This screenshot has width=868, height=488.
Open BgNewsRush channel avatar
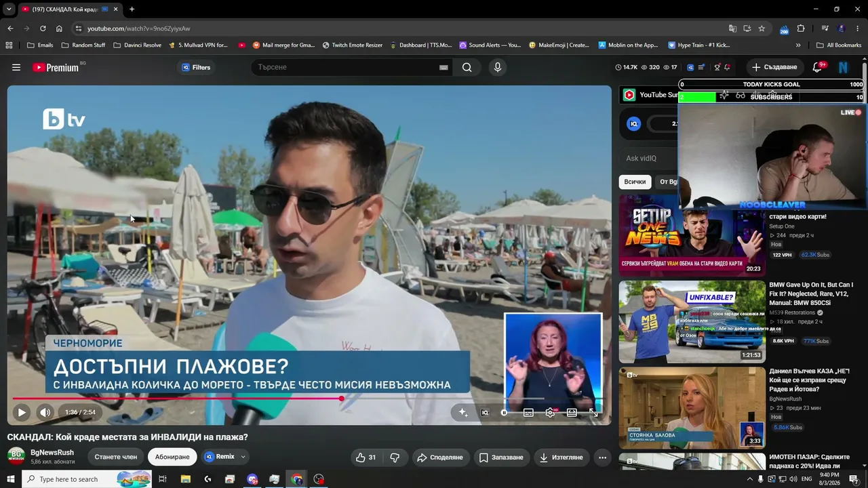pyautogui.click(x=16, y=456)
